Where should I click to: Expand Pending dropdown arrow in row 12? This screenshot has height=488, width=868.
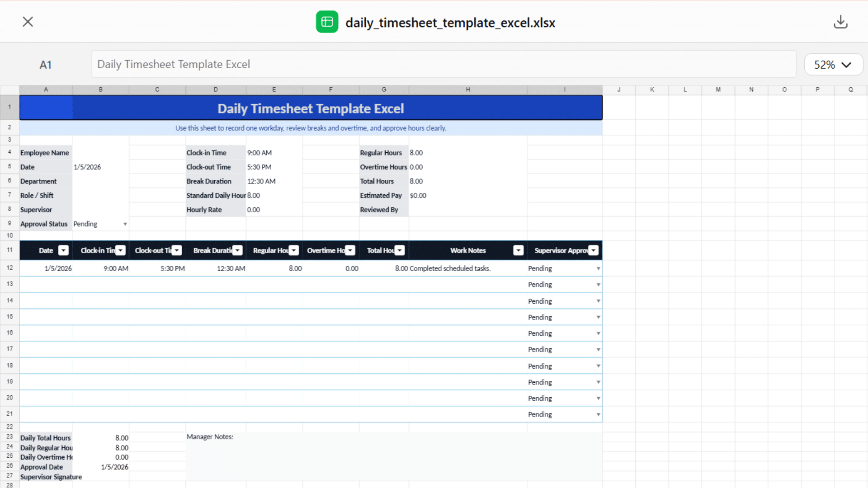(598, 268)
